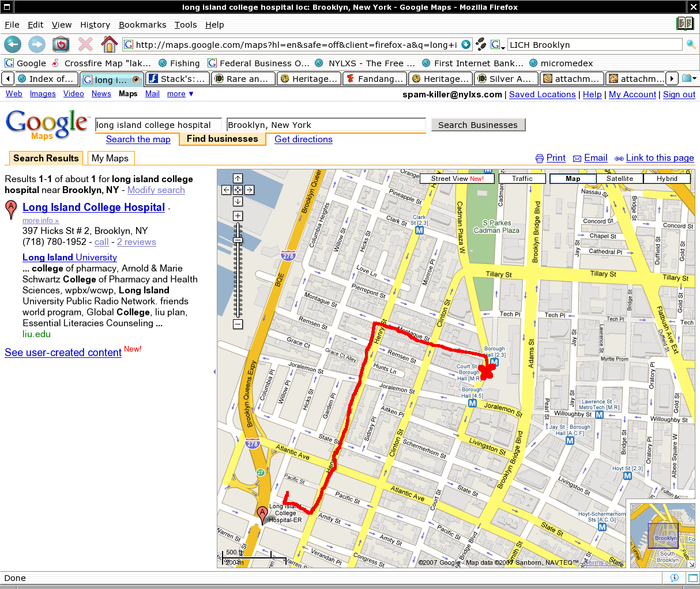Pan the map left
This screenshot has width=700, height=589.
[226, 190]
